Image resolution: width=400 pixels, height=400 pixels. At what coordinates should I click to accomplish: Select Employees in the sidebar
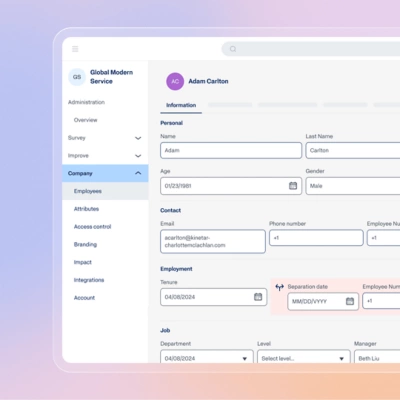[x=105, y=191]
